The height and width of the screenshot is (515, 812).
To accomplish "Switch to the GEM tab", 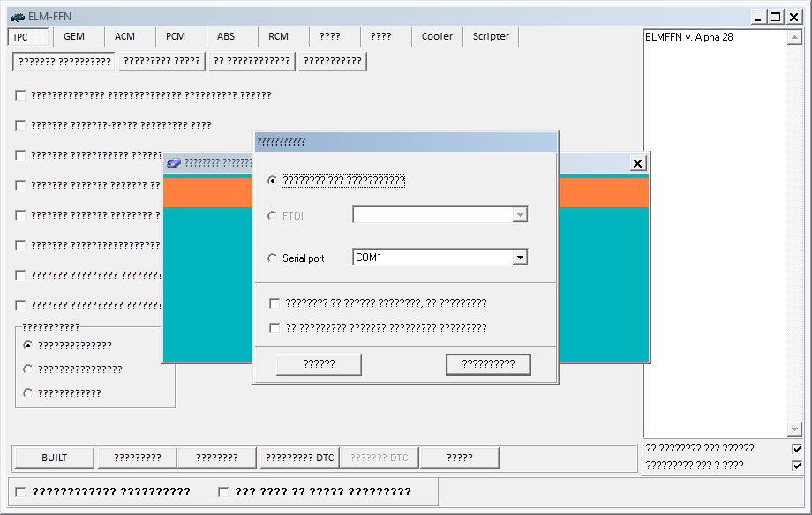I will click(74, 36).
